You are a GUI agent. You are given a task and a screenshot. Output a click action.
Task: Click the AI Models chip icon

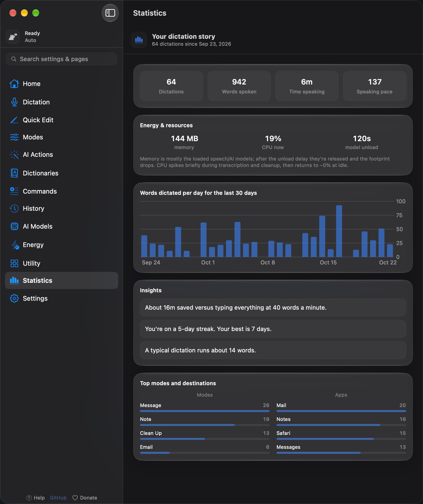pyautogui.click(x=14, y=226)
